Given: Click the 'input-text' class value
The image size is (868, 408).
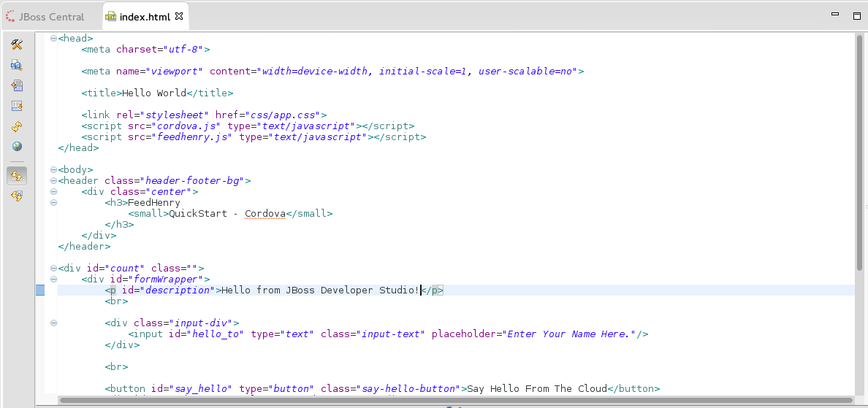Looking at the screenshot, I should click(391, 334).
